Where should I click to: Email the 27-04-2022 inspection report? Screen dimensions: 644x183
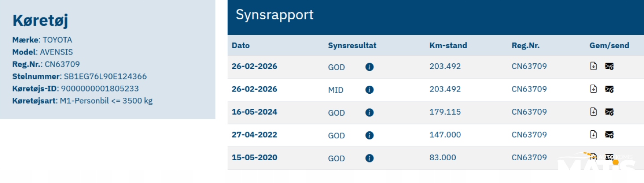coord(609,135)
